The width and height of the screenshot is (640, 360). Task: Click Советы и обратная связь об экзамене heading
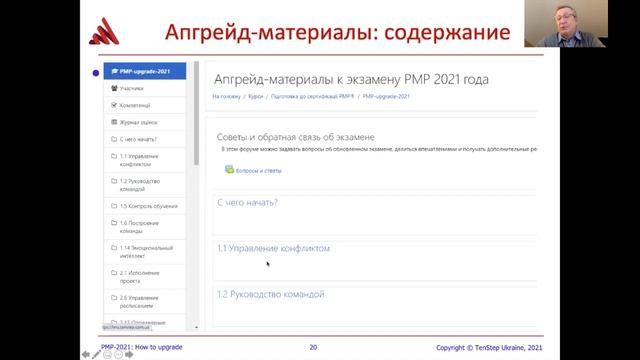[x=296, y=137]
